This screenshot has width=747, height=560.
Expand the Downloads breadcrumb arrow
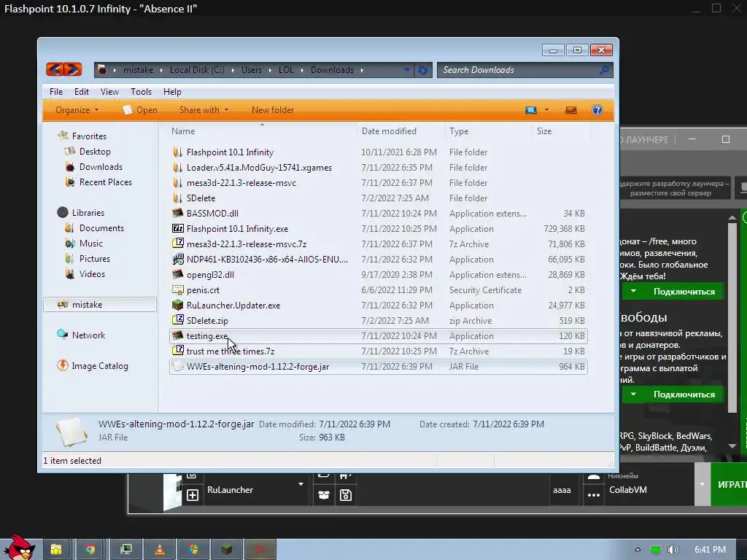click(x=362, y=70)
